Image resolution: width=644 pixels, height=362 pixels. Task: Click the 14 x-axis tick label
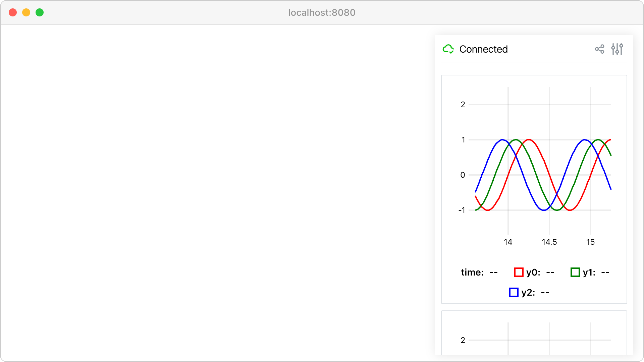click(x=508, y=242)
